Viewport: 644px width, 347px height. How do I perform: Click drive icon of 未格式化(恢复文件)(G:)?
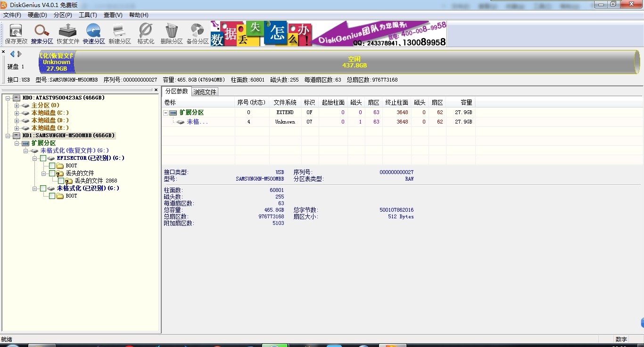[x=34, y=151]
